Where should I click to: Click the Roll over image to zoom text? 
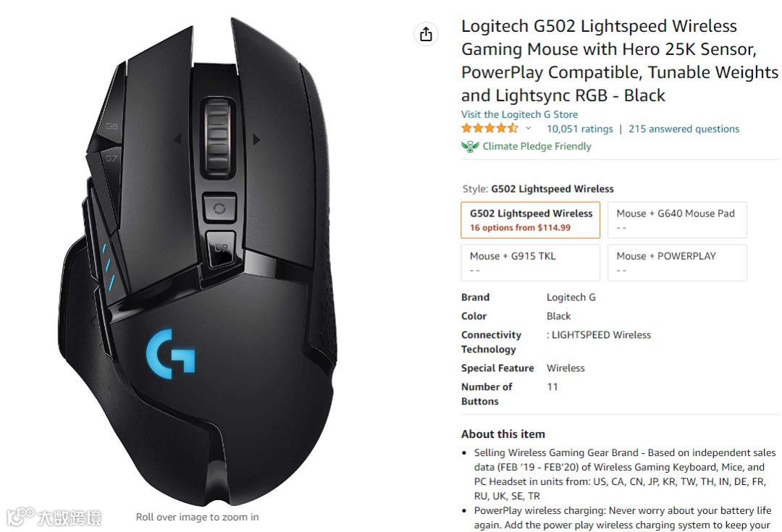(198, 517)
